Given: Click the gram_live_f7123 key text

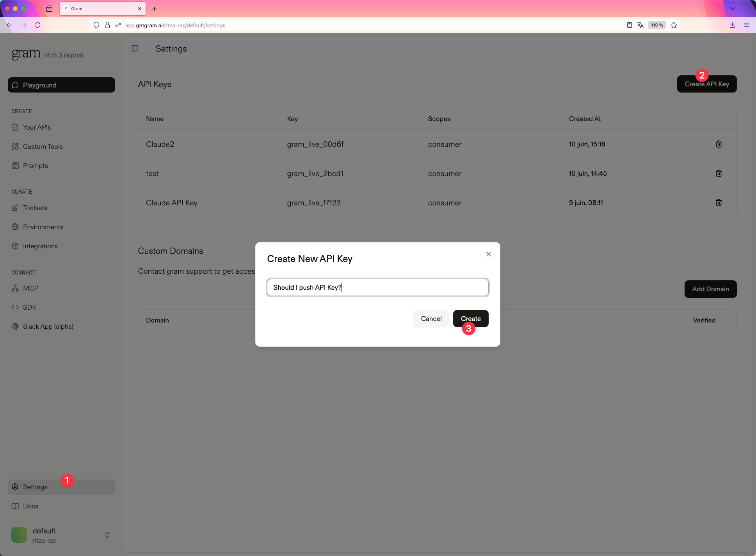Looking at the screenshot, I should click(x=314, y=203).
